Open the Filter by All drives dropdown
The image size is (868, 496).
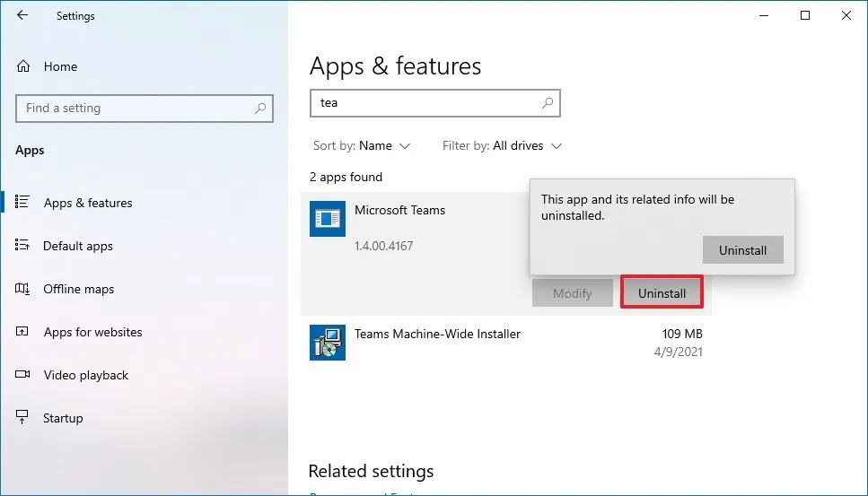pyautogui.click(x=502, y=146)
